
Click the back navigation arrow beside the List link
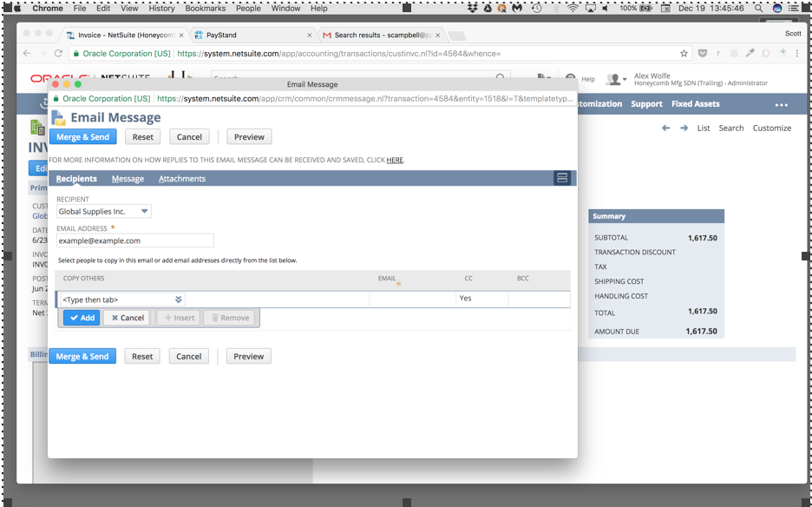pyautogui.click(x=666, y=128)
